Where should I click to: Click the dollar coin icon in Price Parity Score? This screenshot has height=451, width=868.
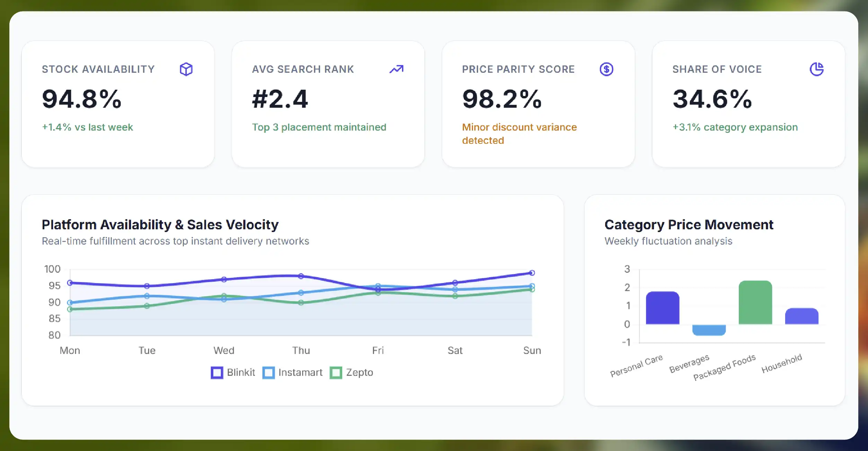606,69
